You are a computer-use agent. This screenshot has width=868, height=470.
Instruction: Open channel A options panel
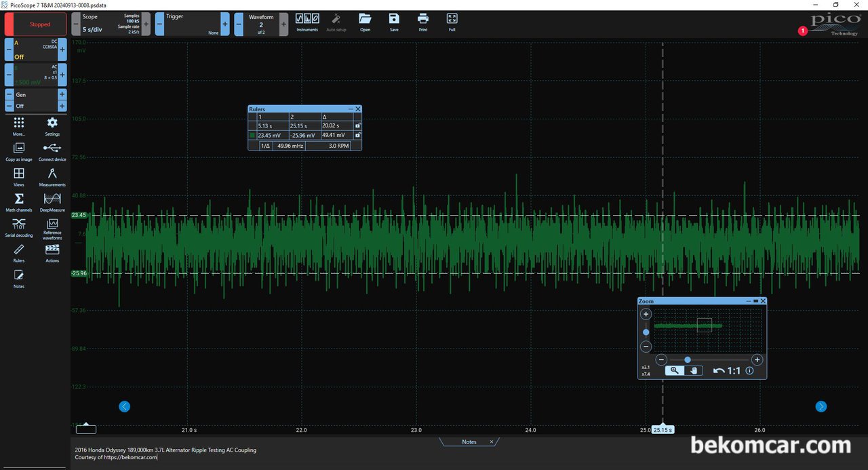click(x=35, y=50)
